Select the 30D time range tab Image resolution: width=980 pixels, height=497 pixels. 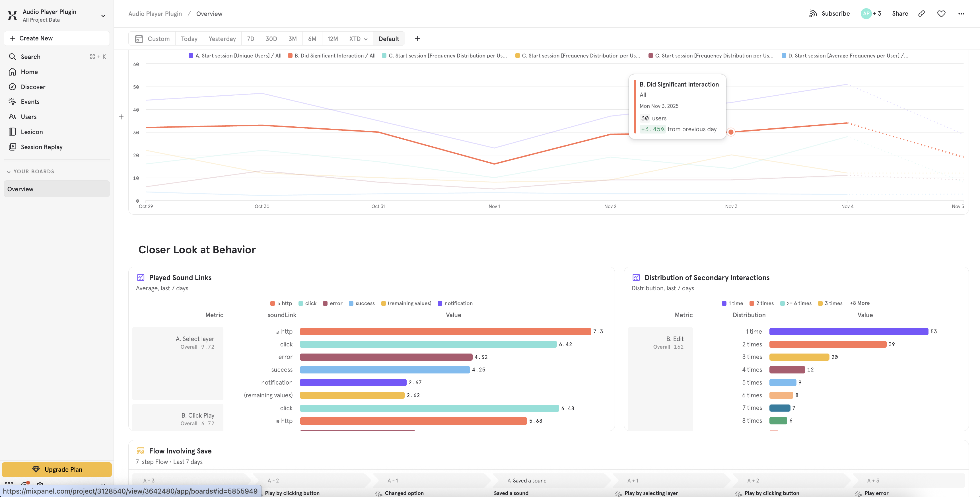click(x=271, y=39)
